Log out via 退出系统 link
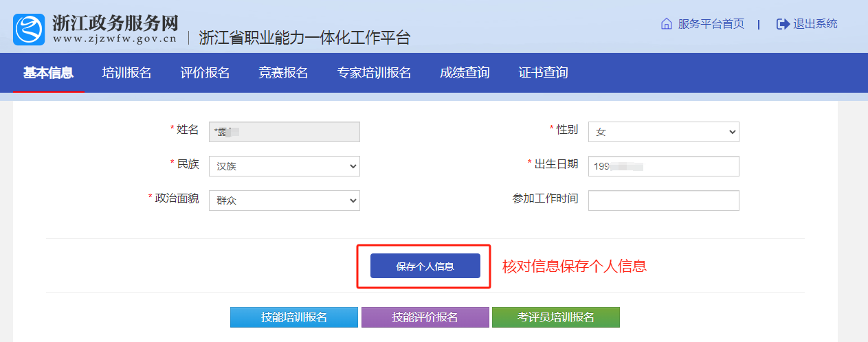 [815, 24]
